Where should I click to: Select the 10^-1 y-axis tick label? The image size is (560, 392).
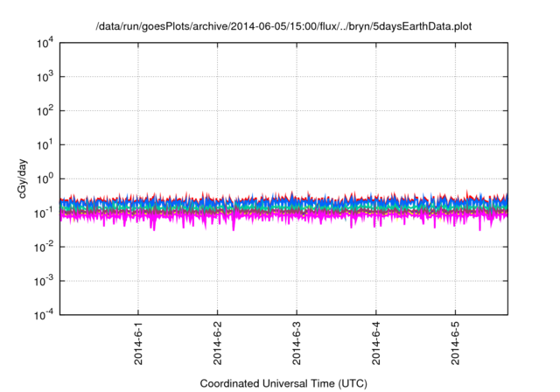coord(40,213)
